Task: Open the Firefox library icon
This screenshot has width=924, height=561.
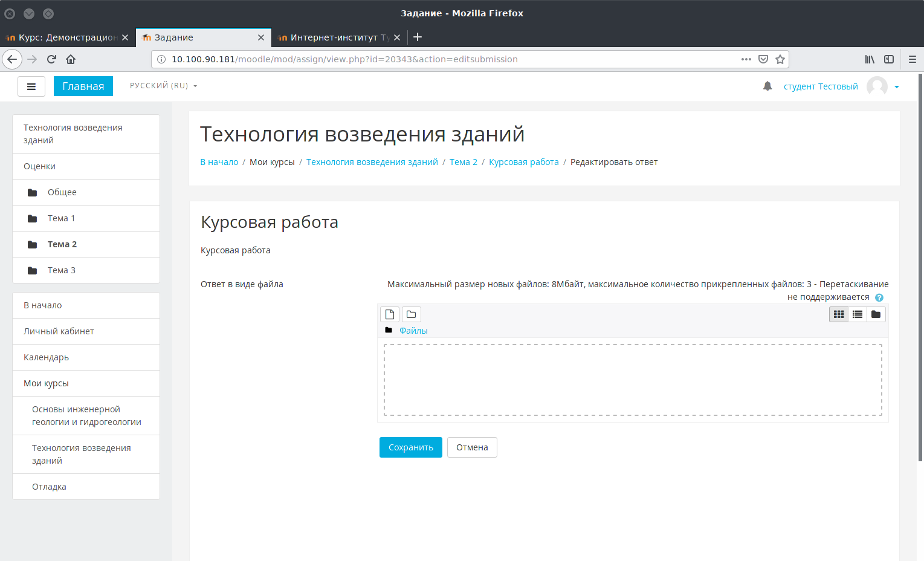Action: pos(870,59)
